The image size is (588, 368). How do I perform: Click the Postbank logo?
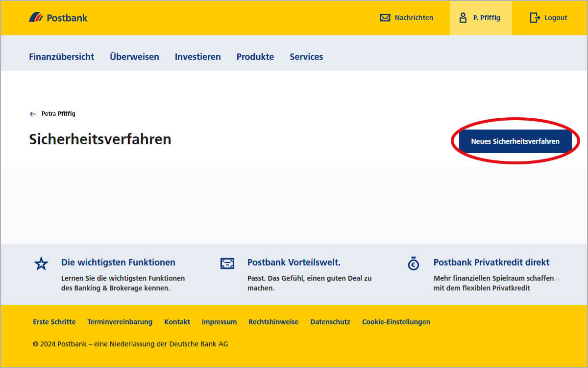pyautogui.click(x=58, y=17)
